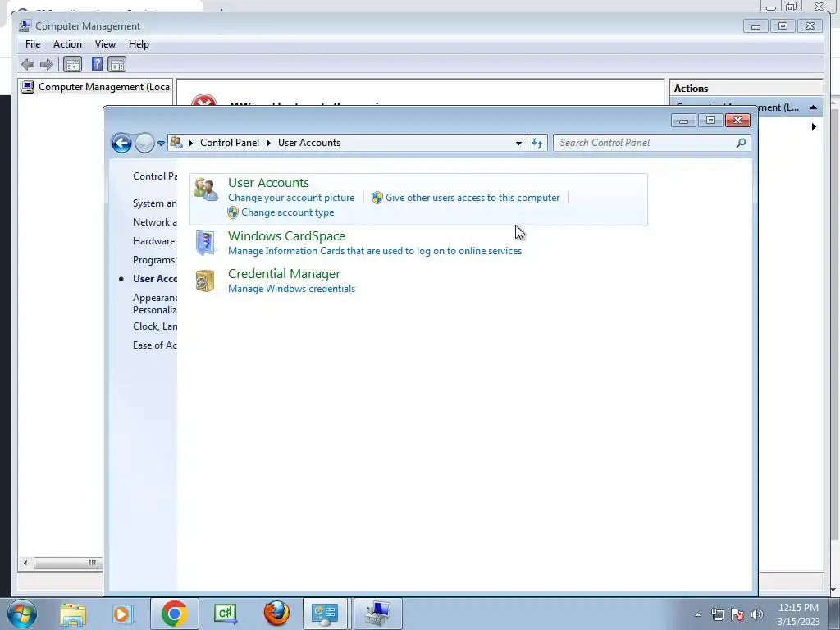The width and height of the screenshot is (840, 630).
Task: Select Programs category in sidebar
Action: (153, 260)
